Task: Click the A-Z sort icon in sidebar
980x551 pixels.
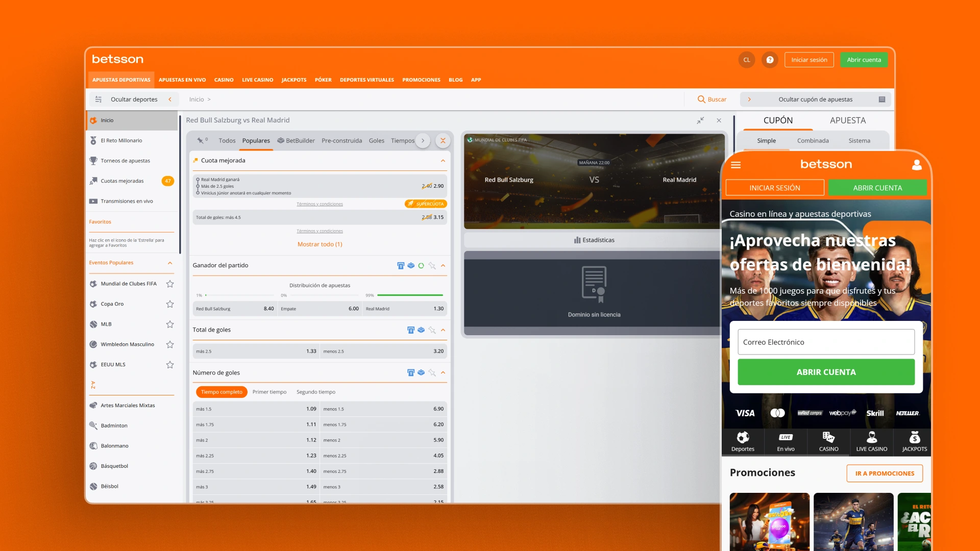Action: [x=93, y=385]
